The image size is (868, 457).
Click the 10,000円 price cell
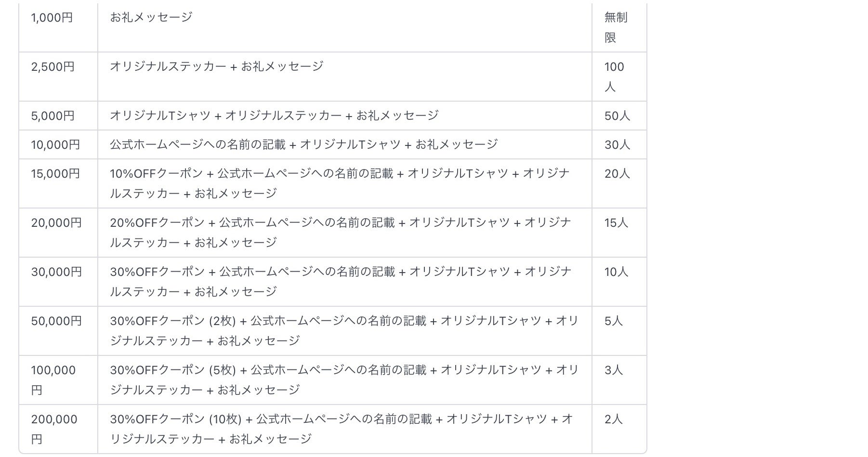[55, 145]
